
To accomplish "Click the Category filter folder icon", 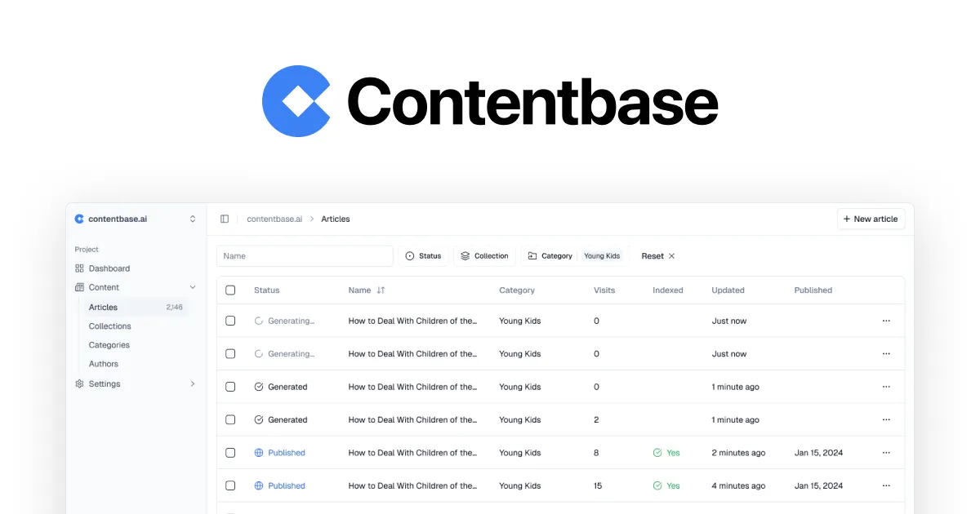I will tap(533, 255).
